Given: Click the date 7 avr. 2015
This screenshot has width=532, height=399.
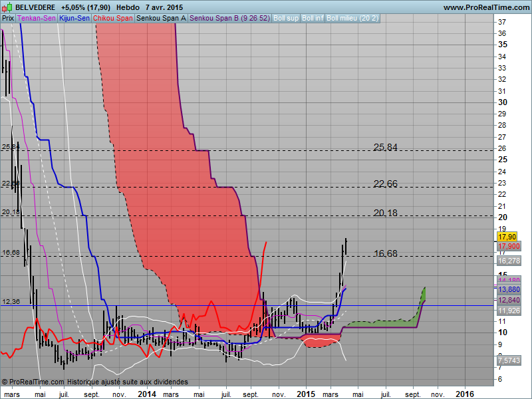Looking at the screenshot, I should pyautogui.click(x=164, y=7).
